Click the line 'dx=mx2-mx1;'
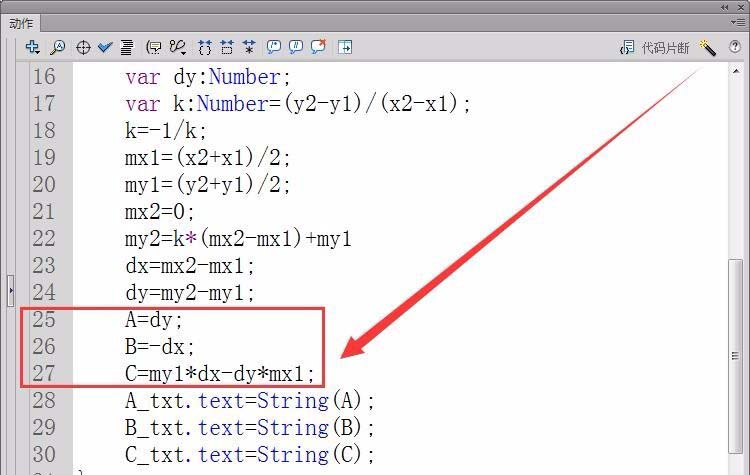 190,265
